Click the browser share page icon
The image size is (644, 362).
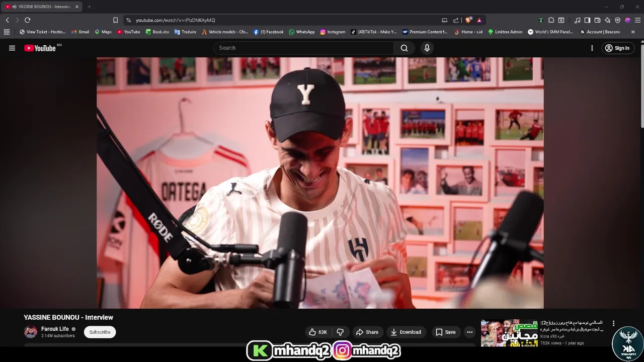pos(456,20)
